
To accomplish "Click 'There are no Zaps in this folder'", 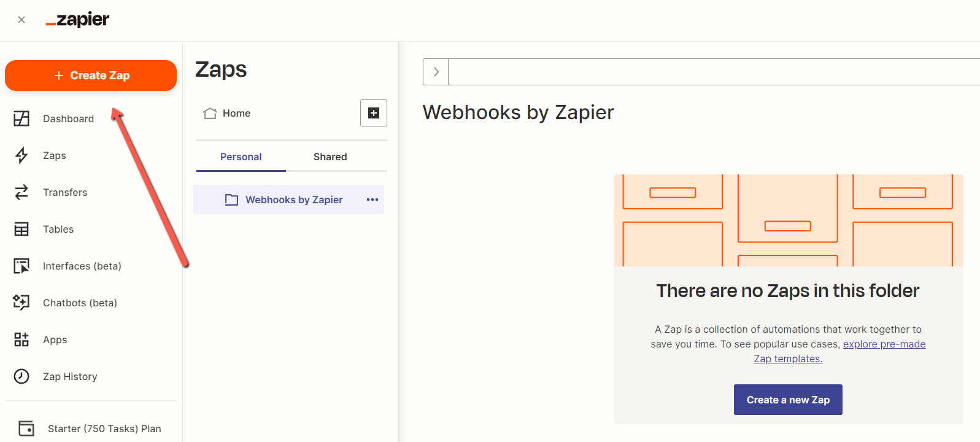I will [x=788, y=290].
